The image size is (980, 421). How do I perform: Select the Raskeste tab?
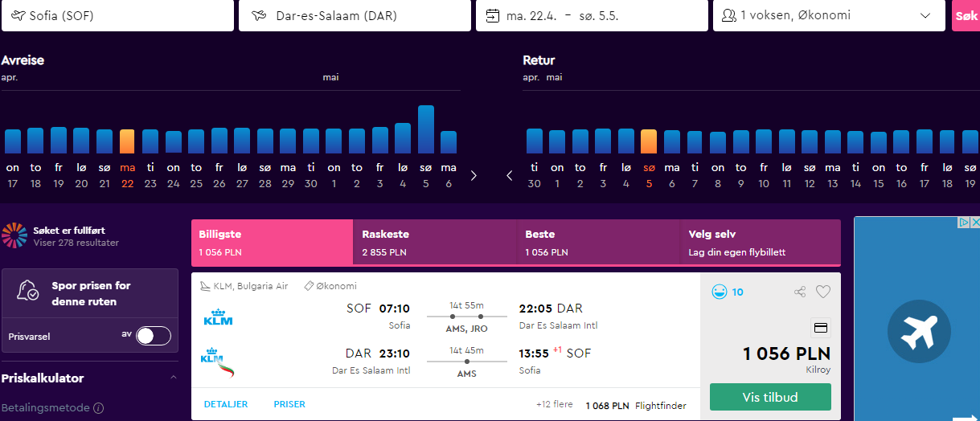click(x=434, y=243)
